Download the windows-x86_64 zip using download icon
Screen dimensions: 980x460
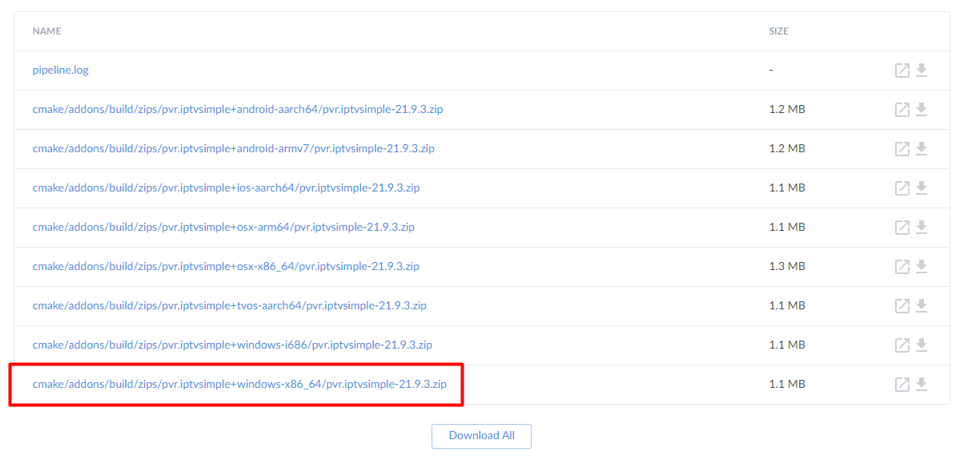(x=922, y=384)
